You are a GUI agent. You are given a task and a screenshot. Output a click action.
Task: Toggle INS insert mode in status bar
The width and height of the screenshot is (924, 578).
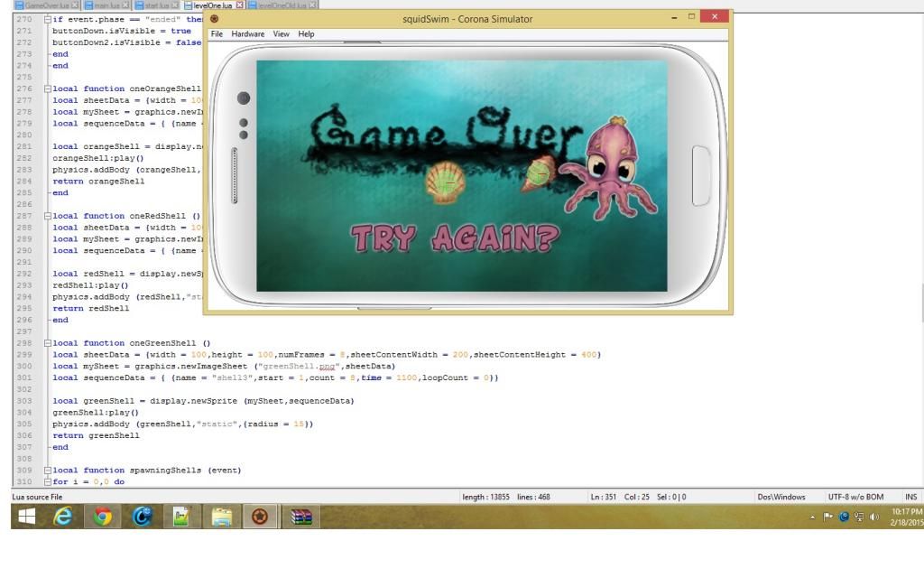tap(910, 497)
